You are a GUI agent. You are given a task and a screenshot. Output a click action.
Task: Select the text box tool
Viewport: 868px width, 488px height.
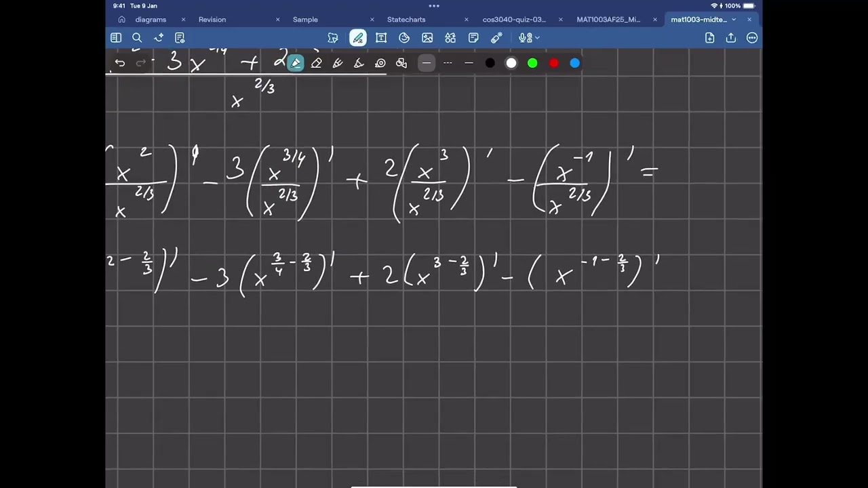coord(381,38)
